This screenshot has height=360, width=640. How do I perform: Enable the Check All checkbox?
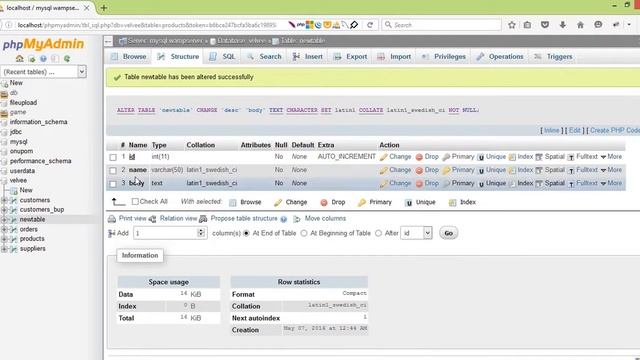(x=136, y=201)
